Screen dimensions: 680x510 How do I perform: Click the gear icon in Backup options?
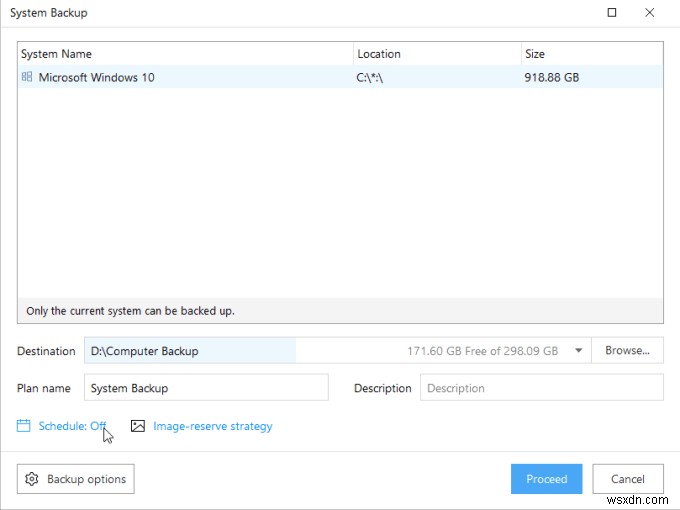click(x=32, y=479)
